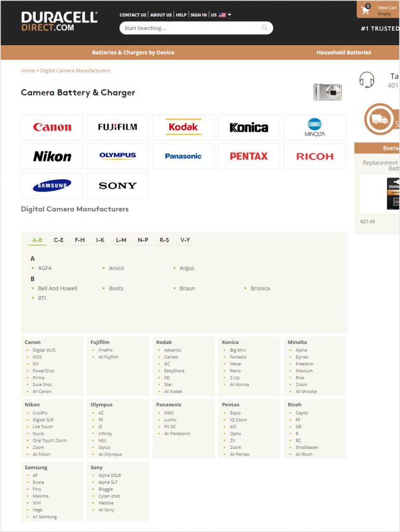Open Kodak EasyShare link
400x532 pixels.
(175, 371)
